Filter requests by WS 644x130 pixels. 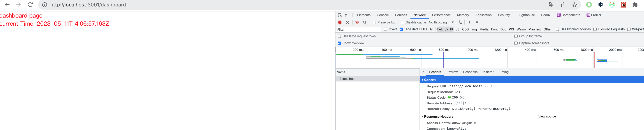[x=511, y=29]
